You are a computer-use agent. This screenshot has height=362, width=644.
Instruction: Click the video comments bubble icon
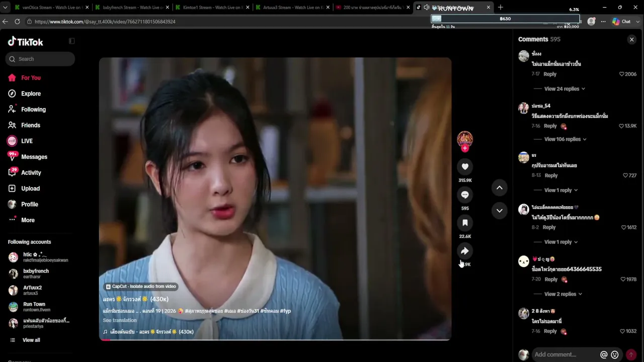click(465, 195)
